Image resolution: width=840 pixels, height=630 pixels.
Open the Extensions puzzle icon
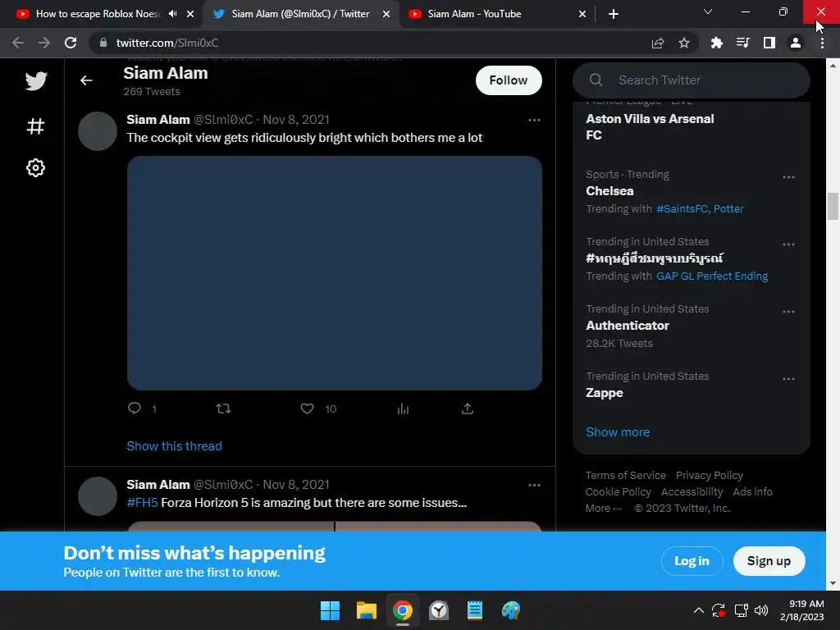point(716,43)
